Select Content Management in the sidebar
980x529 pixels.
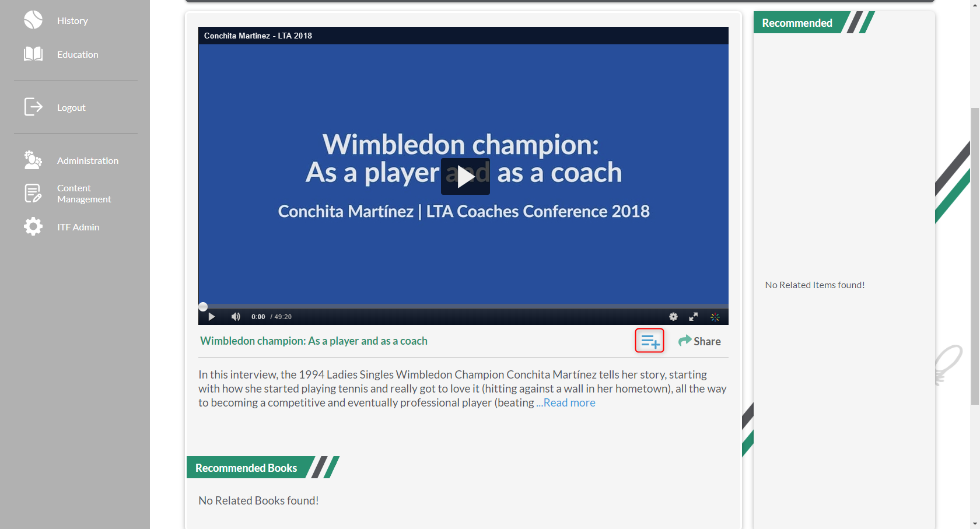click(84, 194)
